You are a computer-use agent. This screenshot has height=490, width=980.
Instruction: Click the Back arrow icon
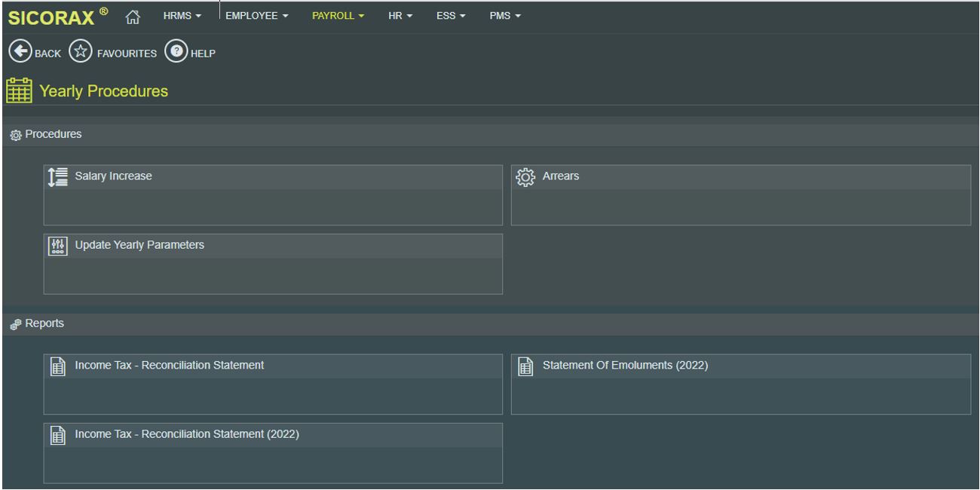tap(19, 53)
